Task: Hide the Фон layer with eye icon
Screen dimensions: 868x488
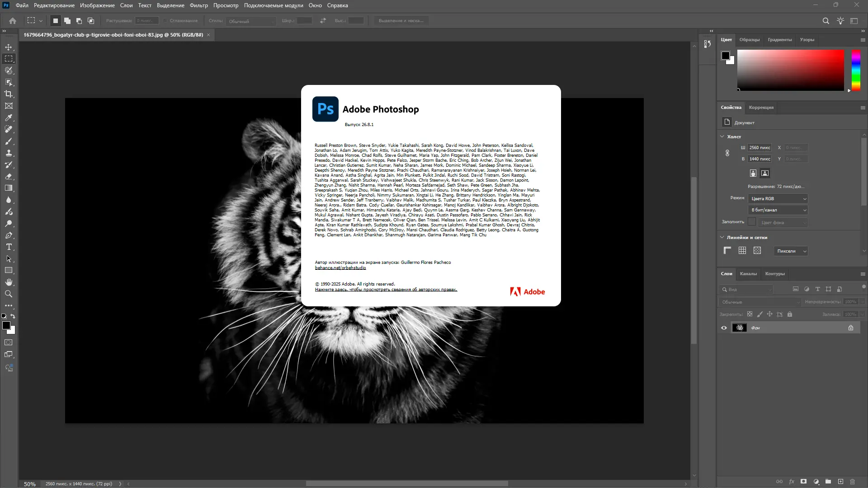Action: pos(724,328)
